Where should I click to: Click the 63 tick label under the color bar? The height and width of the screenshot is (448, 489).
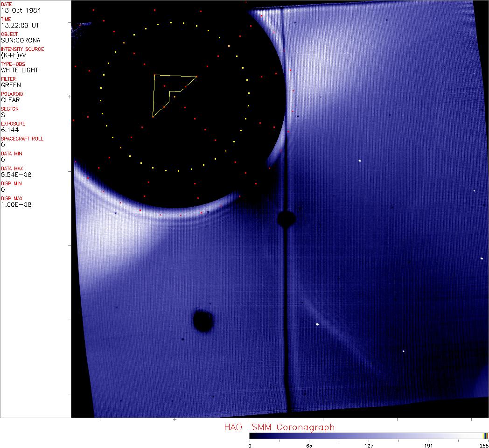point(309,445)
